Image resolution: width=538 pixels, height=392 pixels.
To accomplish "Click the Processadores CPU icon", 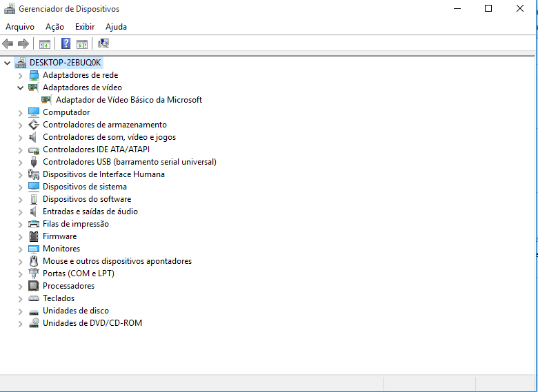I will (34, 286).
